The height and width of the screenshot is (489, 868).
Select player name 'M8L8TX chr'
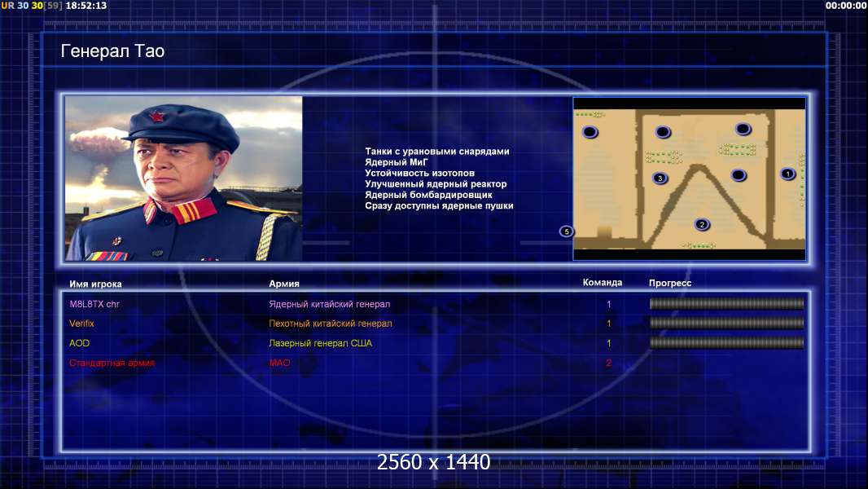(x=94, y=304)
